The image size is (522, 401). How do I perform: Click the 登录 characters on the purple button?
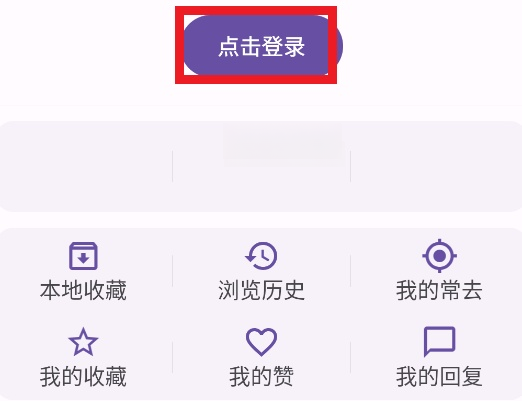(x=283, y=46)
